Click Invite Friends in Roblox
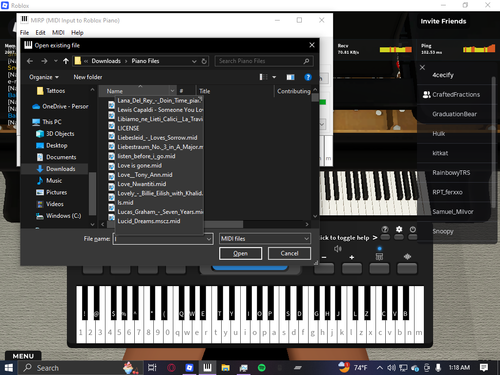This screenshot has width=500, height=375. (443, 21)
